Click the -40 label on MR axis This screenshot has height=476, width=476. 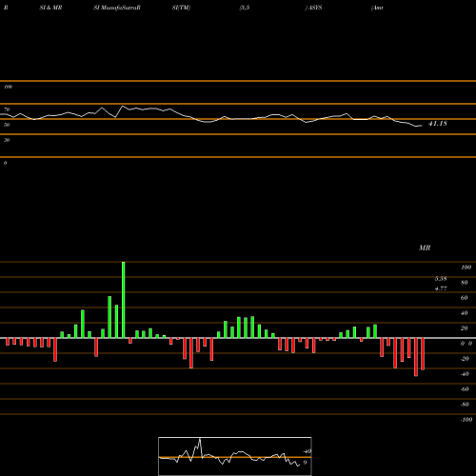(x=465, y=374)
